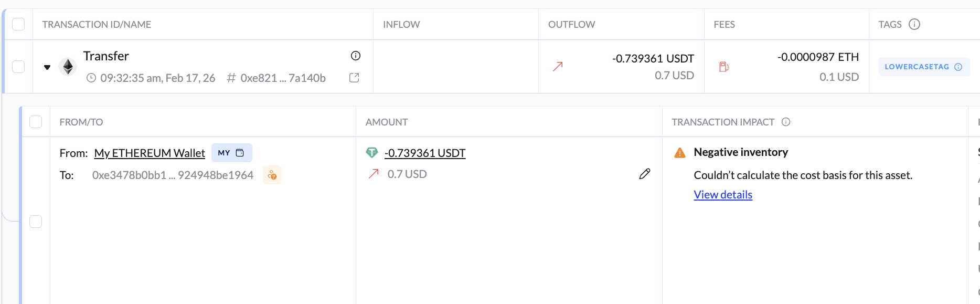Check the Transfer transaction row checkbox
This screenshot has width=980, height=304.
pyautogui.click(x=18, y=67)
